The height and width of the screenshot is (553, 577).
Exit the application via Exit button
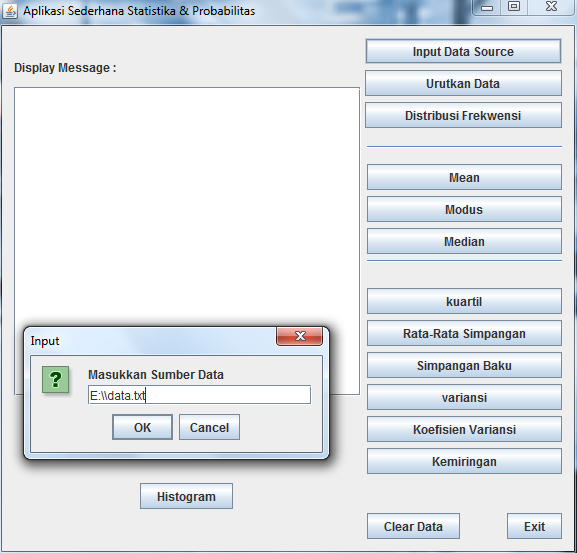(534, 526)
